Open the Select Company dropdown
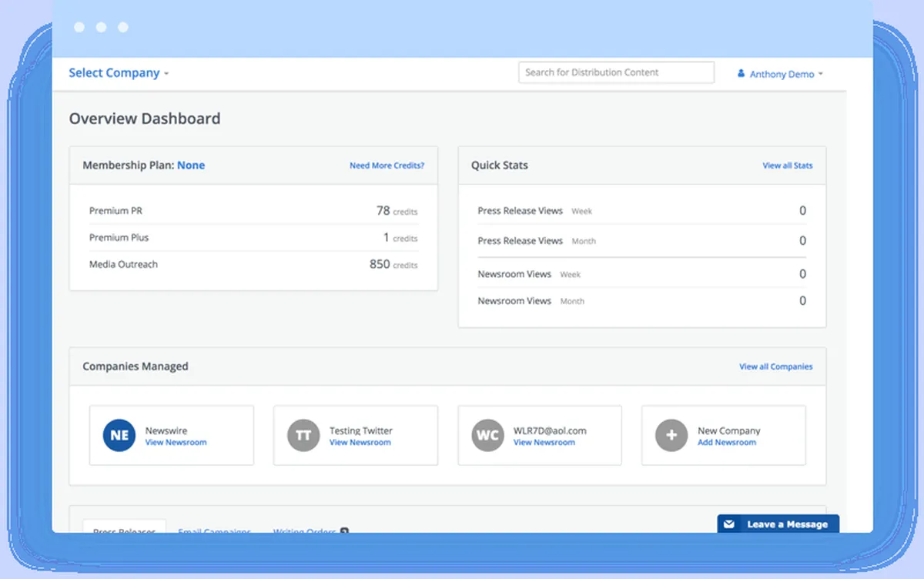Screen dimensions: 924x579 coord(119,73)
